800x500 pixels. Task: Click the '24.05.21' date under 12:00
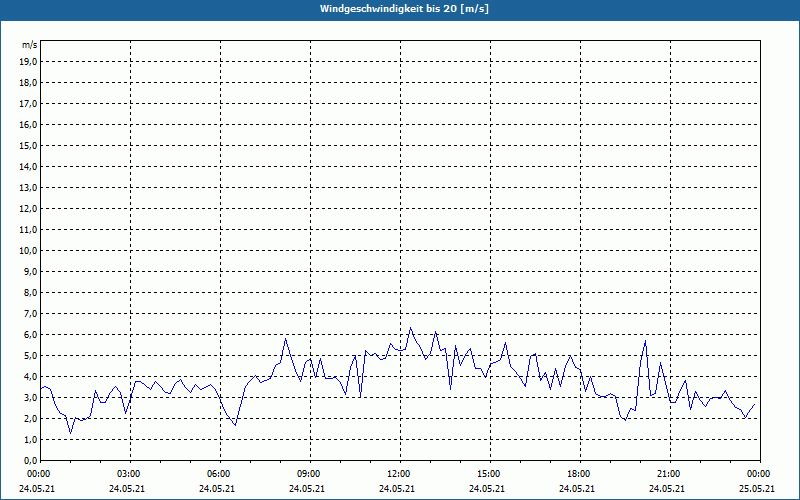point(397,489)
